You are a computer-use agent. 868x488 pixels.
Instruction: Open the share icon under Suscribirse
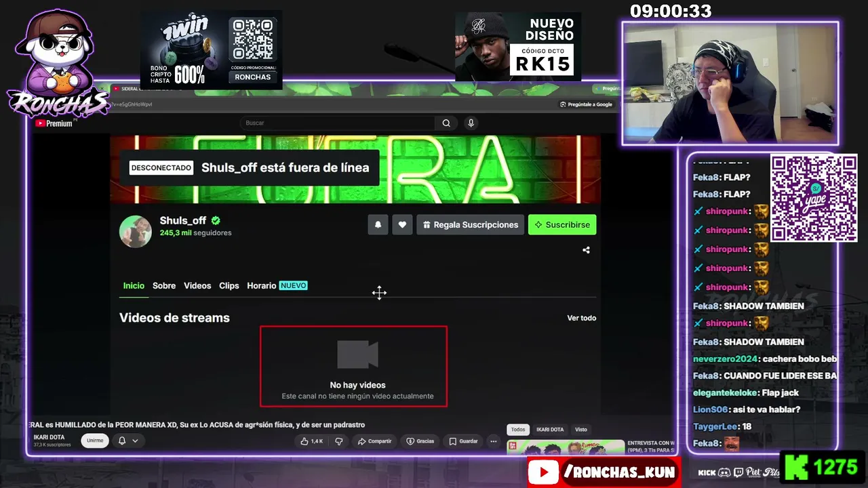tap(586, 250)
